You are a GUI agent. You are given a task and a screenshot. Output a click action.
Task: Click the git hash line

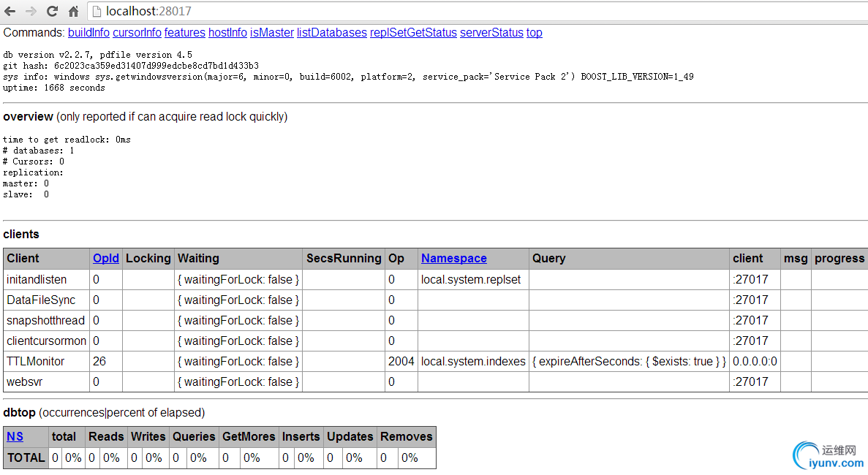[x=131, y=66]
